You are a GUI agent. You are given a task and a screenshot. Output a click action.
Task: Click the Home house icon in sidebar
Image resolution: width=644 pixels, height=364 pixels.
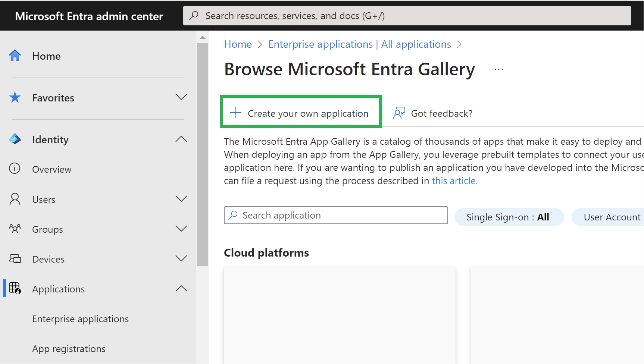point(15,56)
